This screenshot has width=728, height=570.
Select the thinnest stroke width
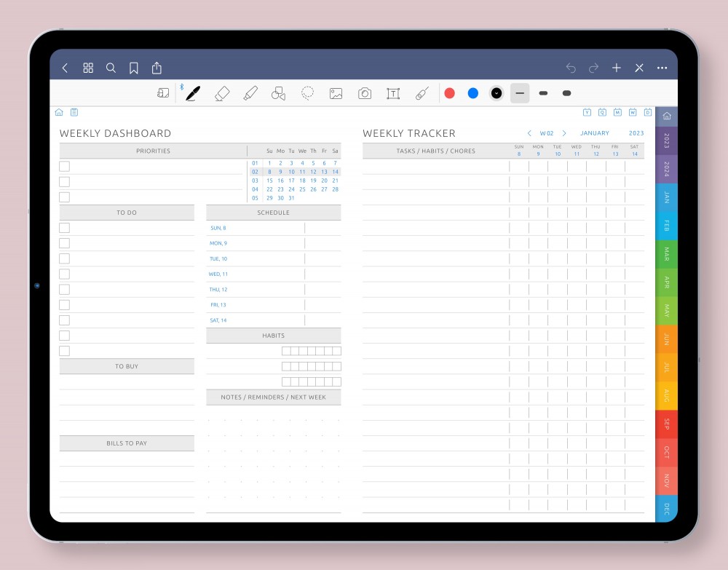520,93
